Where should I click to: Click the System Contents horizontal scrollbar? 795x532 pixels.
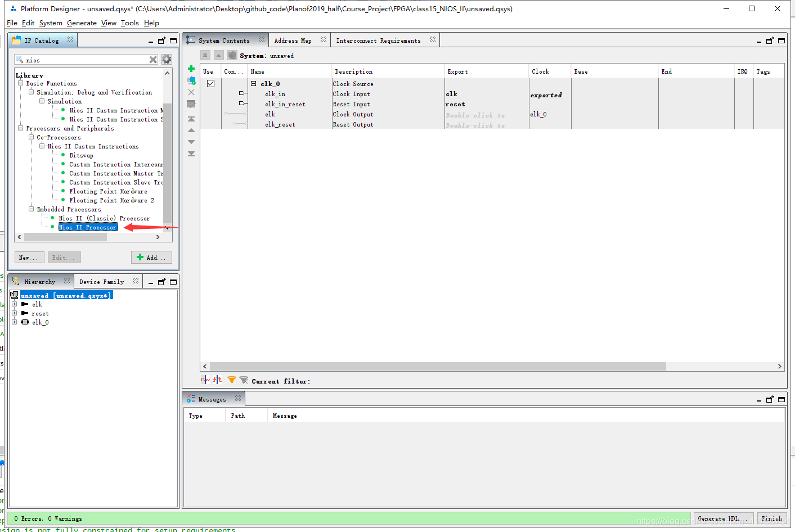point(438,366)
